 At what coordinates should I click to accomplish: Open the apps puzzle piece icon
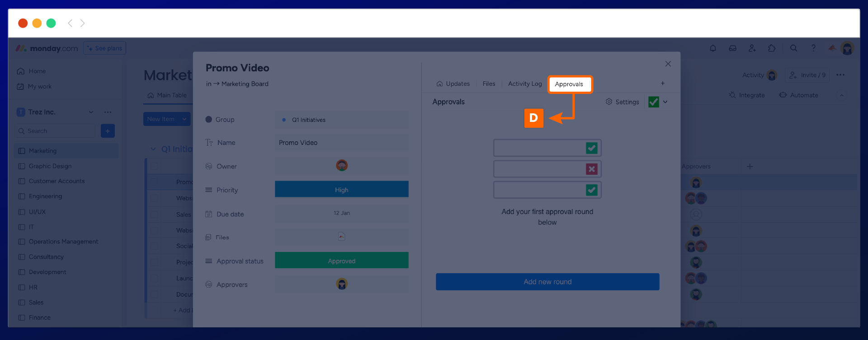click(772, 48)
